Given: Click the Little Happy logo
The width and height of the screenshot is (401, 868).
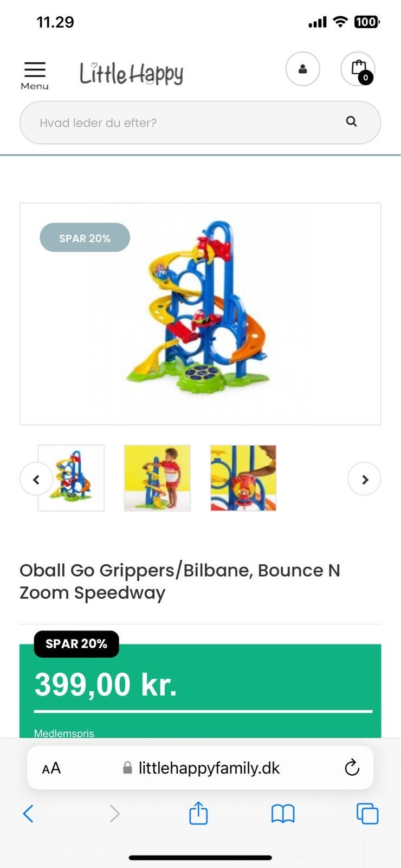Looking at the screenshot, I should tap(131, 73).
